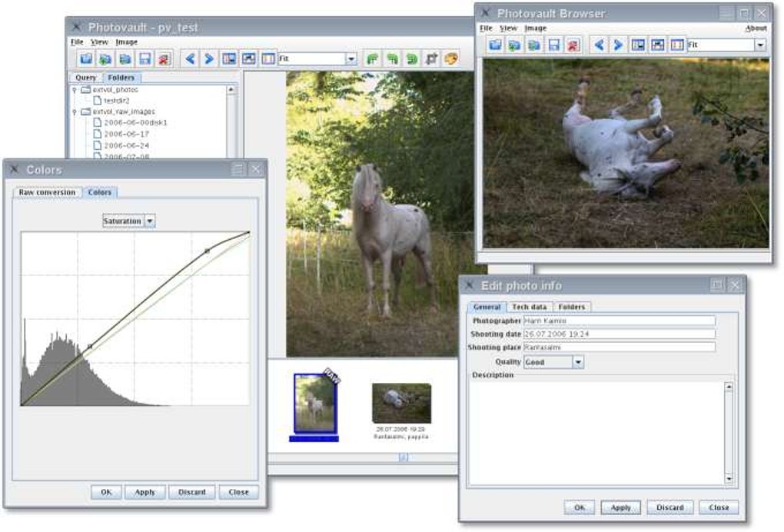The height and width of the screenshot is (532, 784).
Task: Select the rolling horse thumbnail dated 26.07.2006
Action: click(401, 403)
